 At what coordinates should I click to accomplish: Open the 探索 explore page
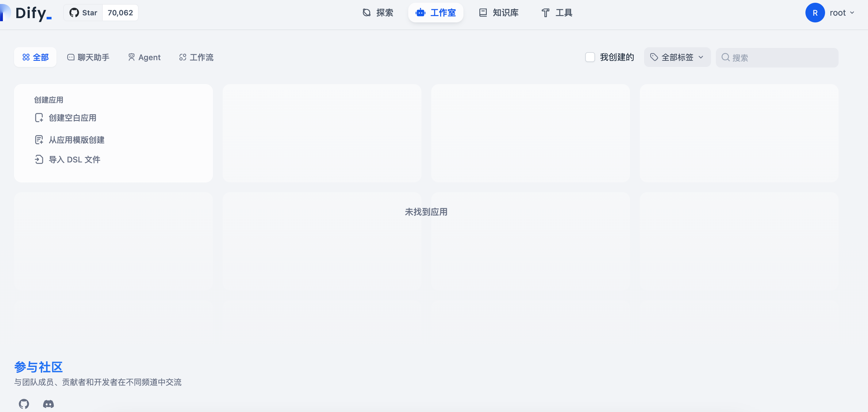[x=378, y=13]
